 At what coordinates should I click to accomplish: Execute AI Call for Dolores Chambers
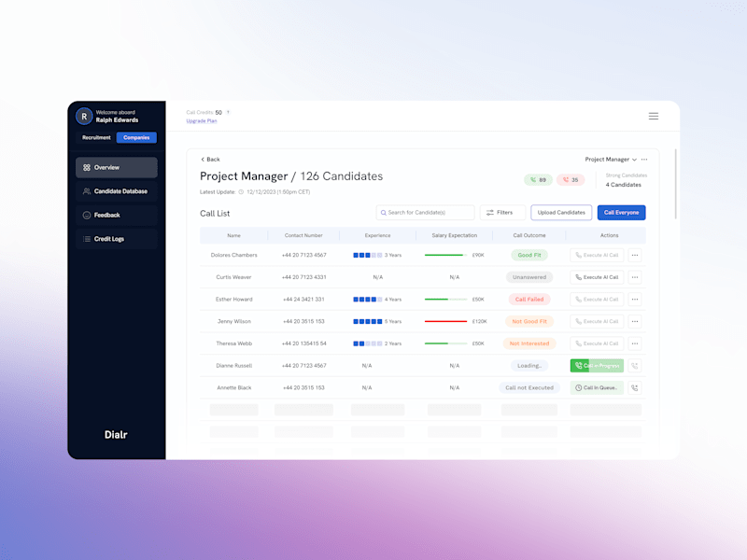(x=597, y=255)
